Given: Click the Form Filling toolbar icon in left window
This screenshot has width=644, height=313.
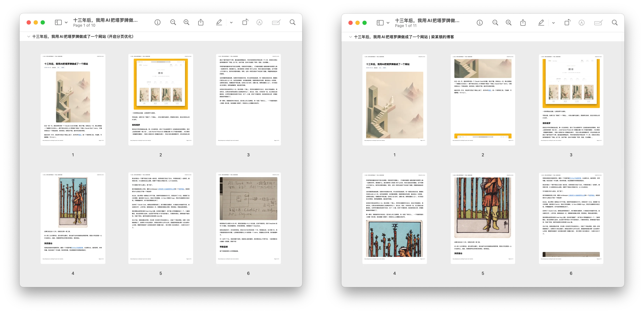Looking at the screenshot, I should (x=276, y=22).
